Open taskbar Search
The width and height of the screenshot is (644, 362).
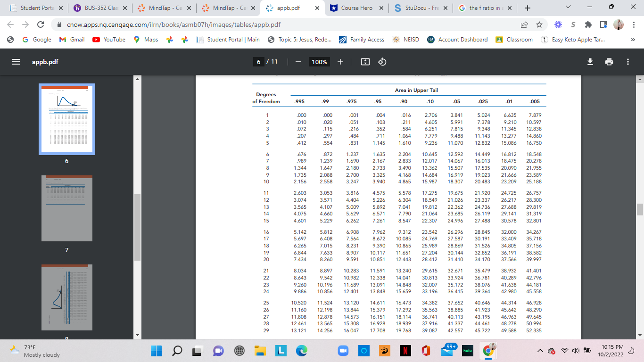[178, 351]
